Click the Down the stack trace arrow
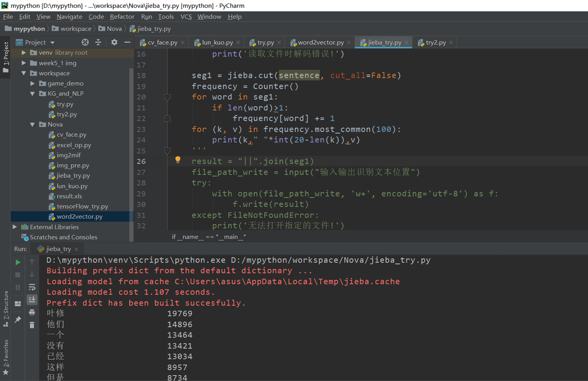 32,275
